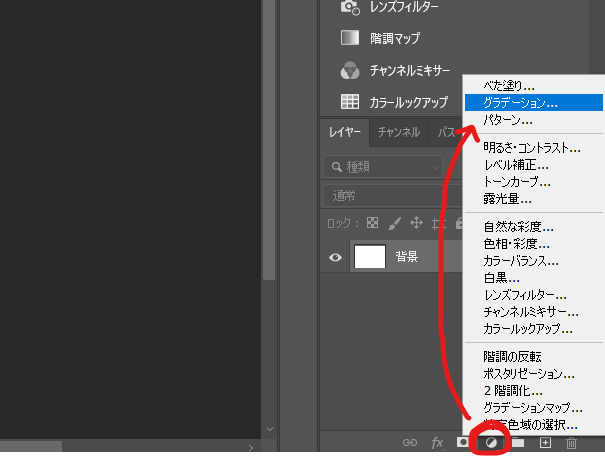Lock position move-arrows icon

pos(416,223)
